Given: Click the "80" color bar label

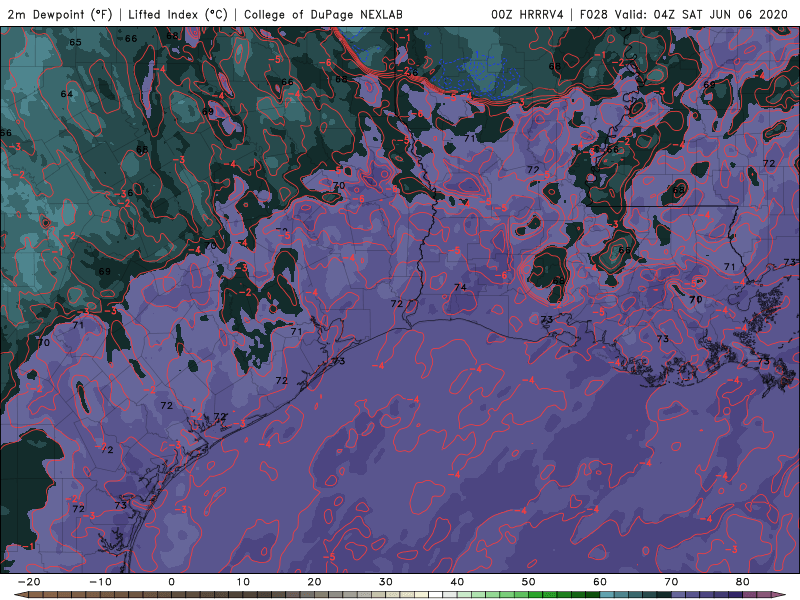Looking at the screenshot, I should pyautogui.click(x=743, y=582).
